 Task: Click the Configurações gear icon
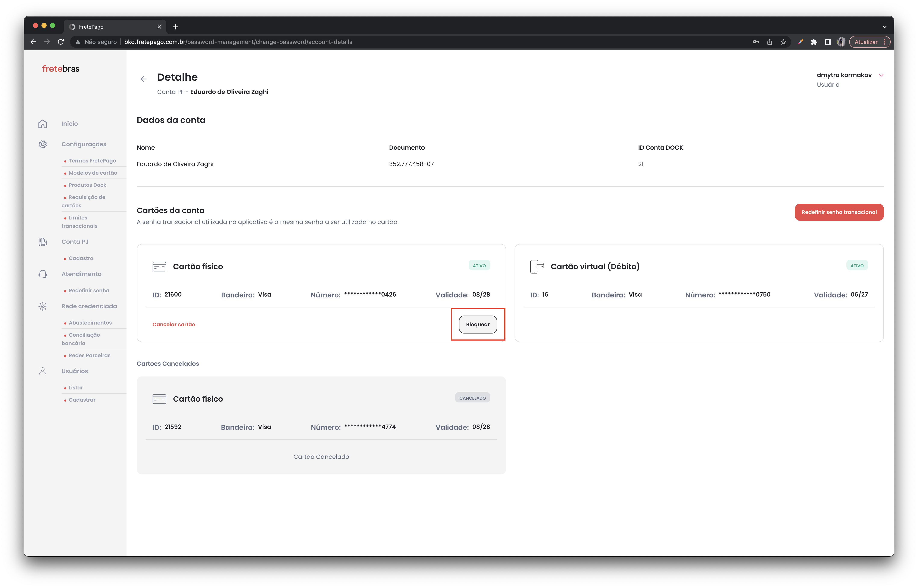point(43,144)
